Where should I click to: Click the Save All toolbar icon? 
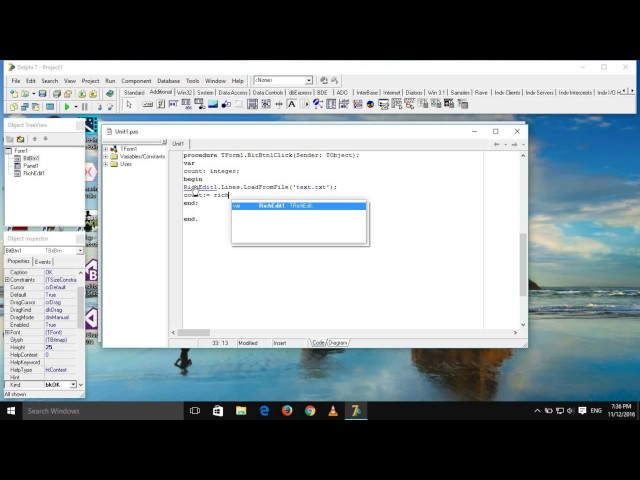[57, 94]
